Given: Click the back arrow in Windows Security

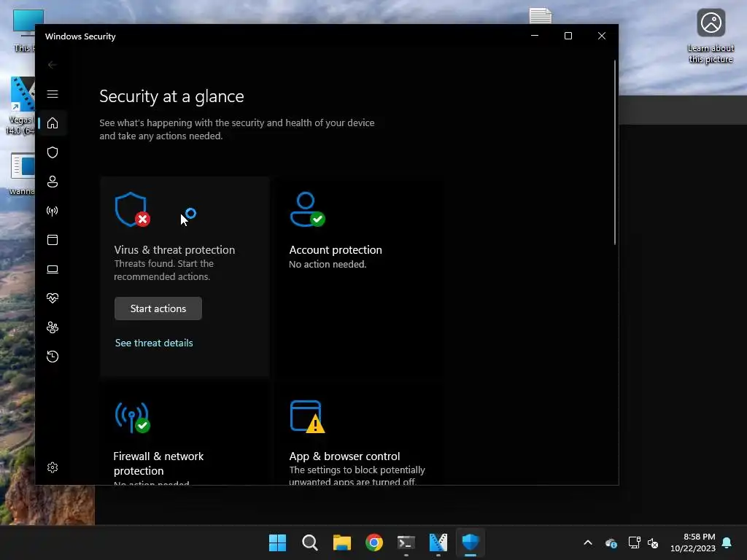Looking at the screenshot, I should pos(53,65).
